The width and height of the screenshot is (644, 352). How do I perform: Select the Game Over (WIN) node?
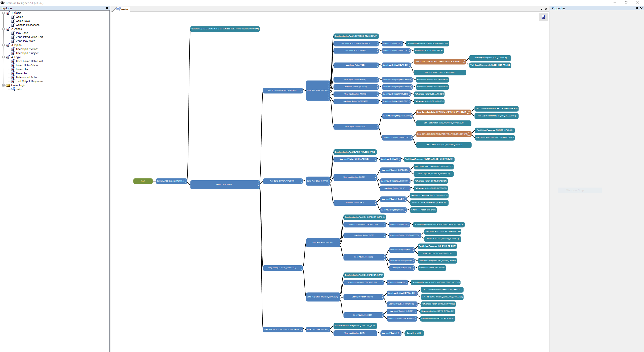point(414,333)
